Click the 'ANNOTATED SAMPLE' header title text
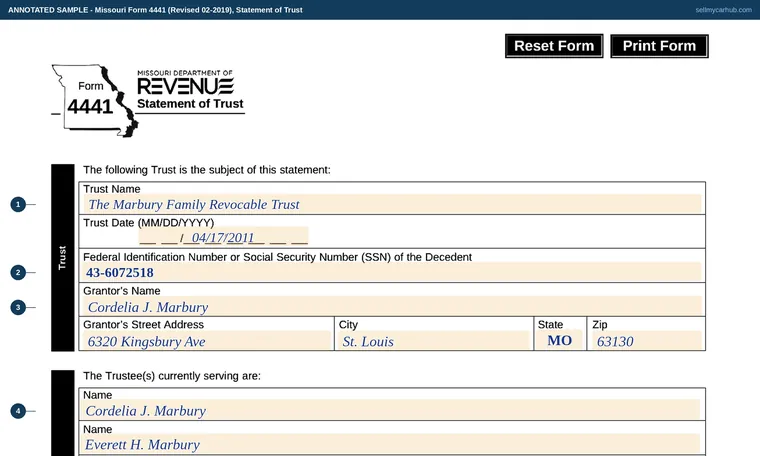This screenshot has height=456, width=760. (155, 10)
